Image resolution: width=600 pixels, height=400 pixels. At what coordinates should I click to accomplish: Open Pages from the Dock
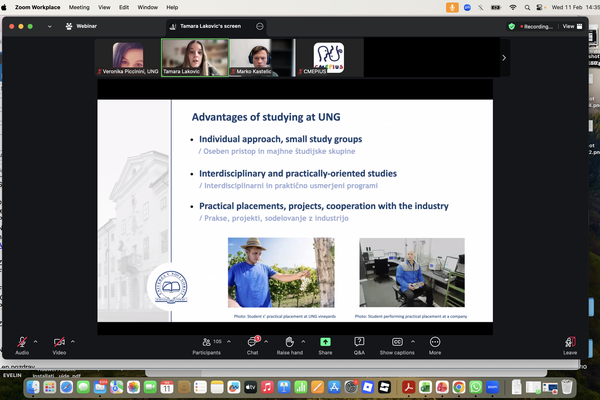[x=317, y=387]
